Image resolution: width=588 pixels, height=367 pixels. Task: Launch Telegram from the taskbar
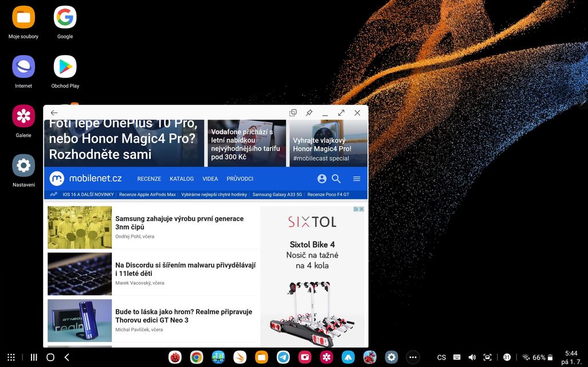pyautogui.click(x=283, y=357)
